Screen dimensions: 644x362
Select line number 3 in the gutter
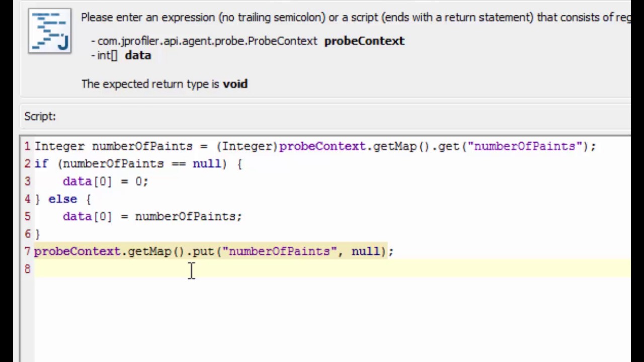(x=27, y=182)
